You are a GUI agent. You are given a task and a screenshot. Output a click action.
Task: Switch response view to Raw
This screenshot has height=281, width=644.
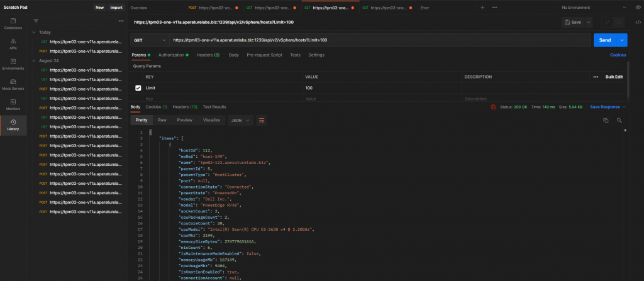click(x=162, y=120)
